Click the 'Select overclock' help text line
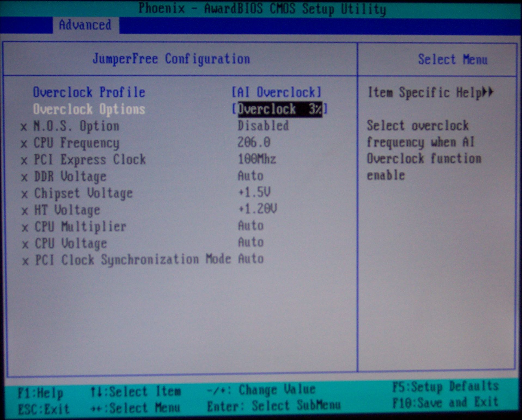522x420 pixels. pyautogui.click(x=418, y=126)
